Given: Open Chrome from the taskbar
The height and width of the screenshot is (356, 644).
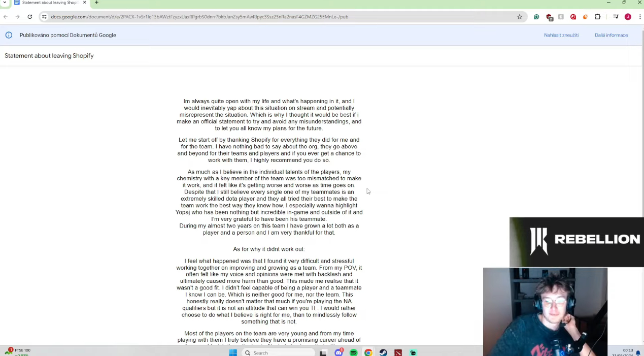Looking at the screenshot, I should pos(368,352).
